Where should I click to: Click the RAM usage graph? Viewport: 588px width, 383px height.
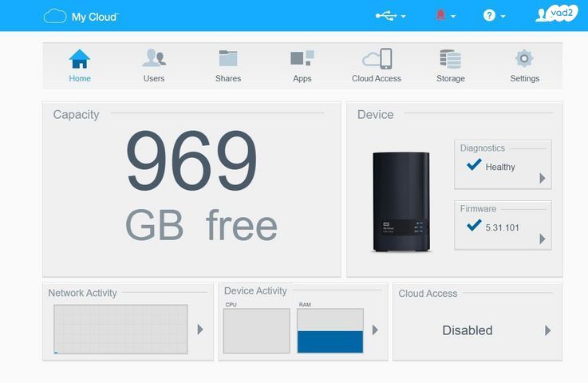pyautogui.click(x=330, y=331)
